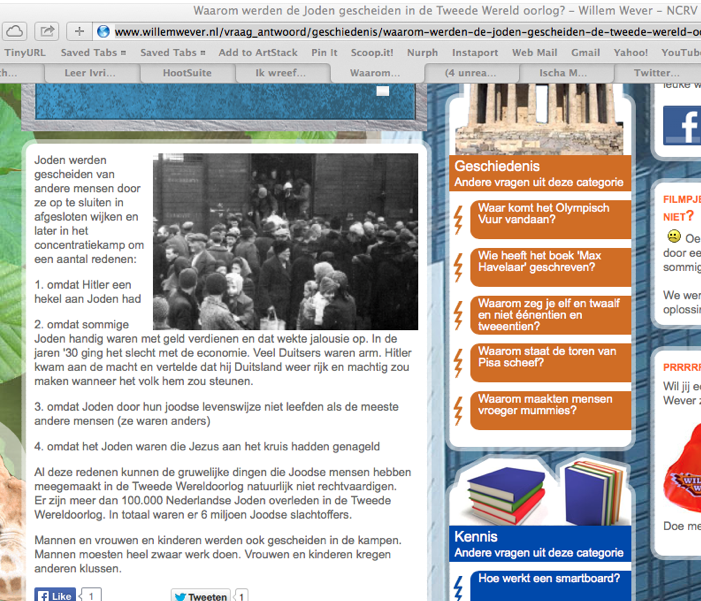701x601 pixels.
Task: Click lightning icon beside toren van Pisa question
Action: tap(458, 363)
